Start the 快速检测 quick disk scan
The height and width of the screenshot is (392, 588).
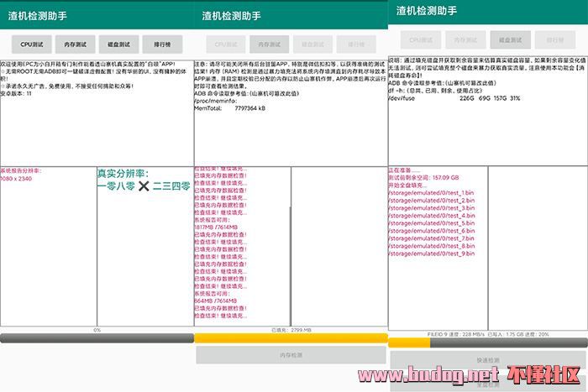[x=487, y=360]
